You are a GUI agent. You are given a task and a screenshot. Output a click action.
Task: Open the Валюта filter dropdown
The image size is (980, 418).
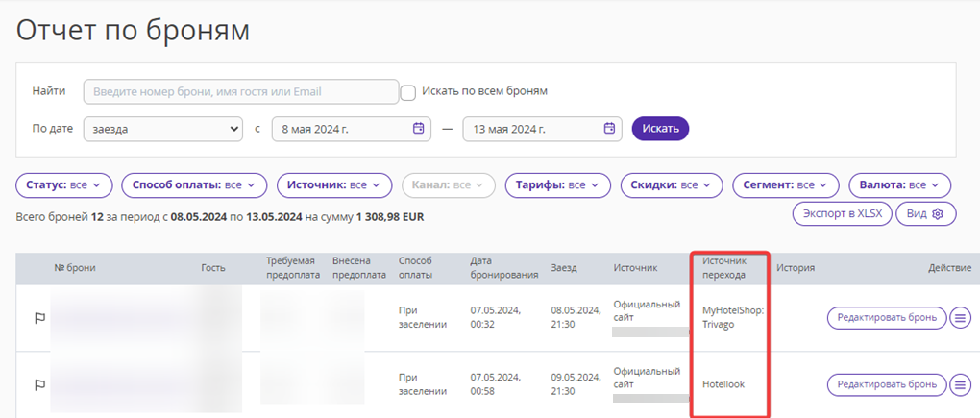900,185
